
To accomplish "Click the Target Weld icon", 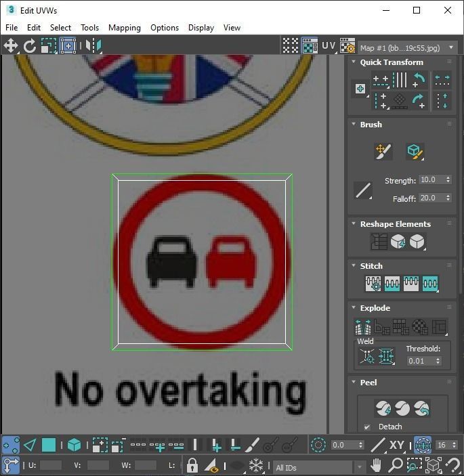I will coord(367,355).
